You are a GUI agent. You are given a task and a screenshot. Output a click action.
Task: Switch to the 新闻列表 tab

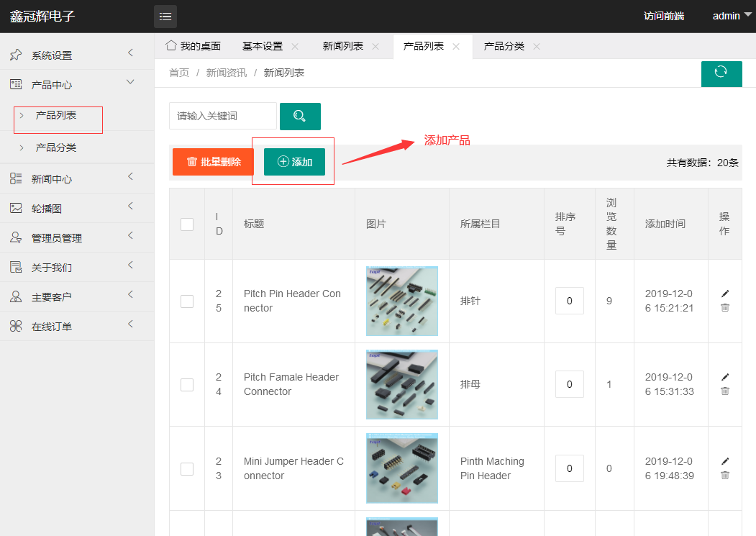tap(343, 46)
